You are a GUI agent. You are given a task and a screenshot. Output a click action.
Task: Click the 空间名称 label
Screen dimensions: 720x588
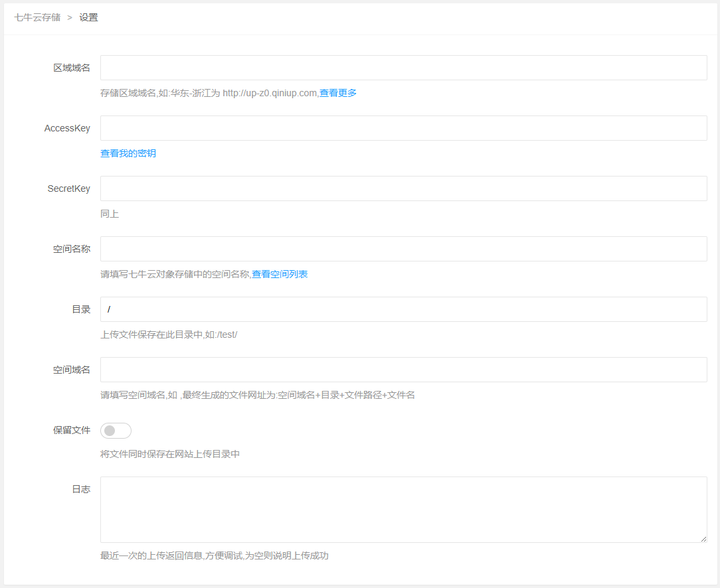click(x=72, y=249)
